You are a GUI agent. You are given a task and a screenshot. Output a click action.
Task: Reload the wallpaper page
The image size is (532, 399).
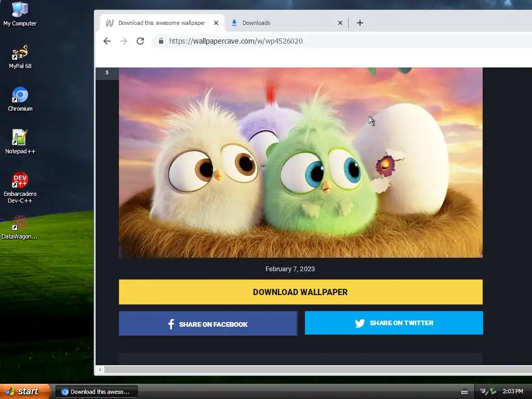coord(140,41)
